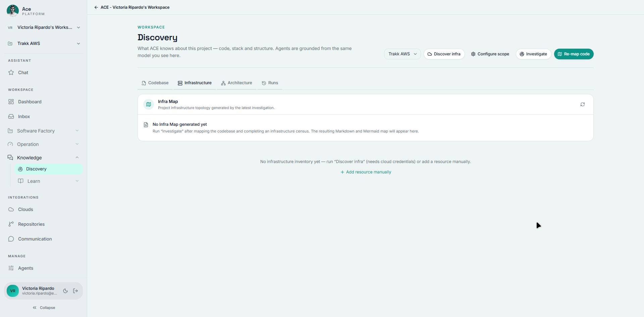
Task: Go to the Inbox
Action: click(44, 116)
